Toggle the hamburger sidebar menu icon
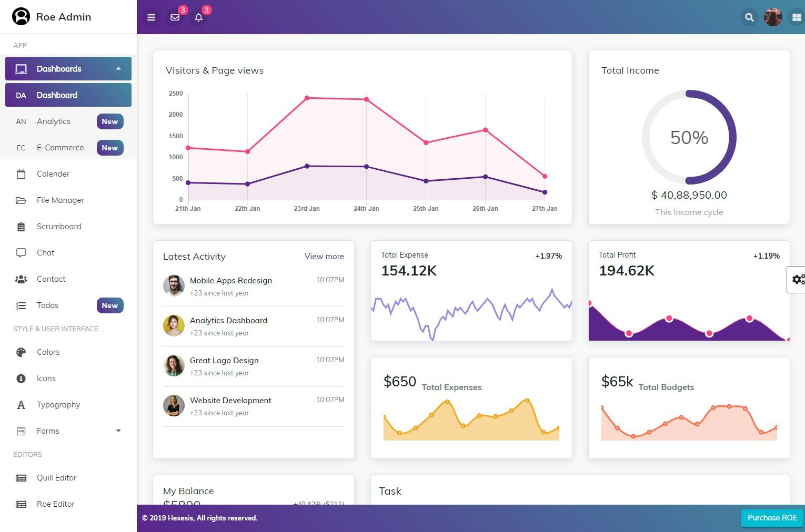 pos(151,17)
